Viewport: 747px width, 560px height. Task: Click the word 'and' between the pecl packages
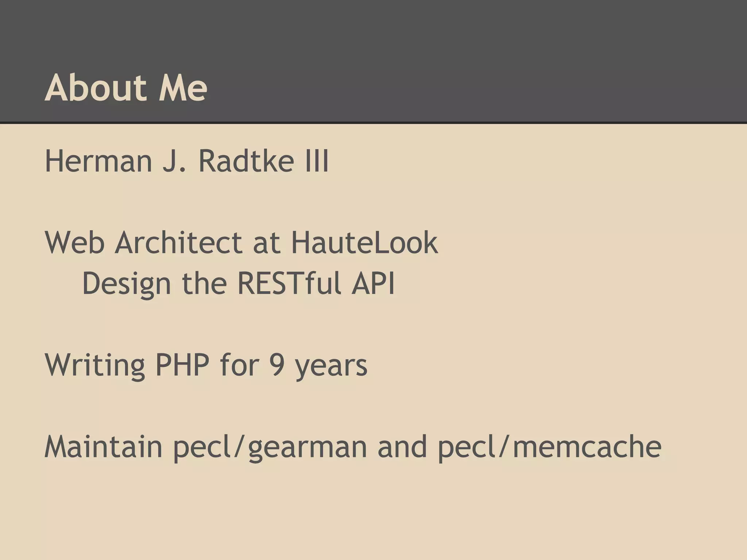click(x=402, y=447)
